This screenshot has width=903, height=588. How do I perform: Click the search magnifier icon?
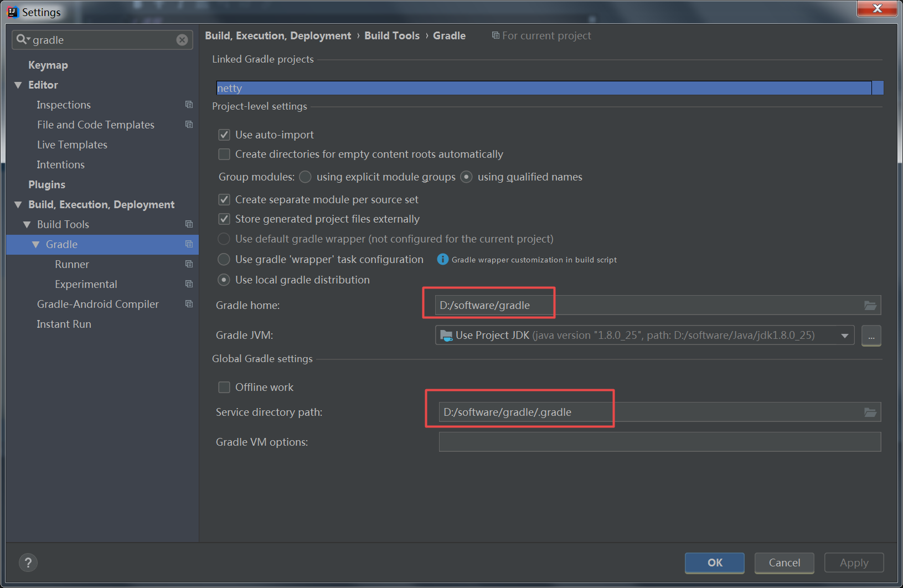click(23, 39)
